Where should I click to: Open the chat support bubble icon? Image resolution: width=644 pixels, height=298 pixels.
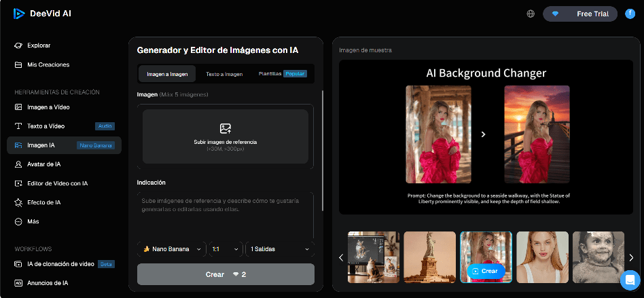click(x=630, y=279)
